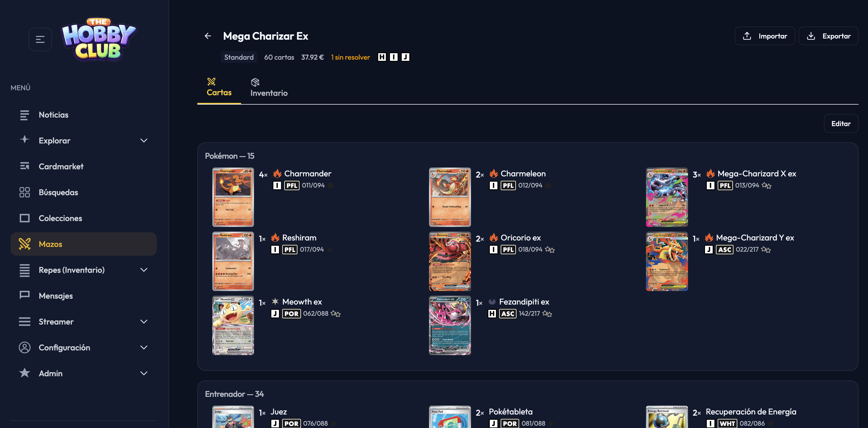Screen dimensions: 868x428
Task: Select Mazos in the sidebar
Action: pyautogui.click(x=84, y=244)
